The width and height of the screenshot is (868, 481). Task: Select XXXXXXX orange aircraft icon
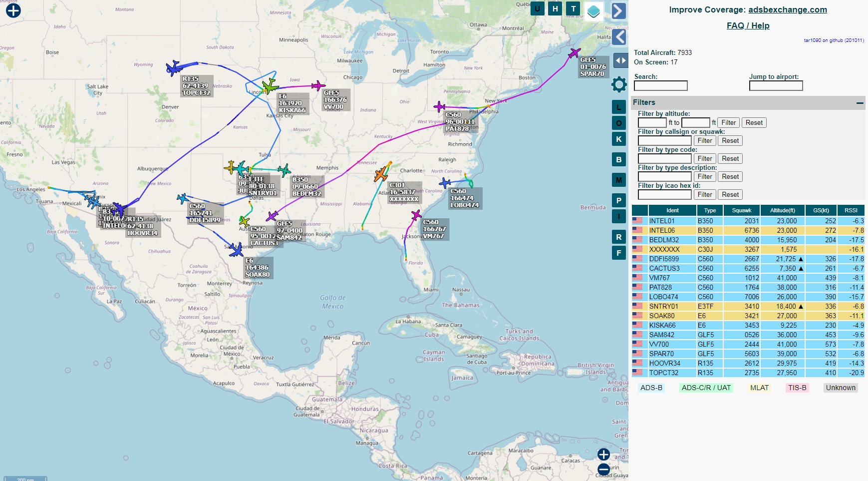click(381, 174)
